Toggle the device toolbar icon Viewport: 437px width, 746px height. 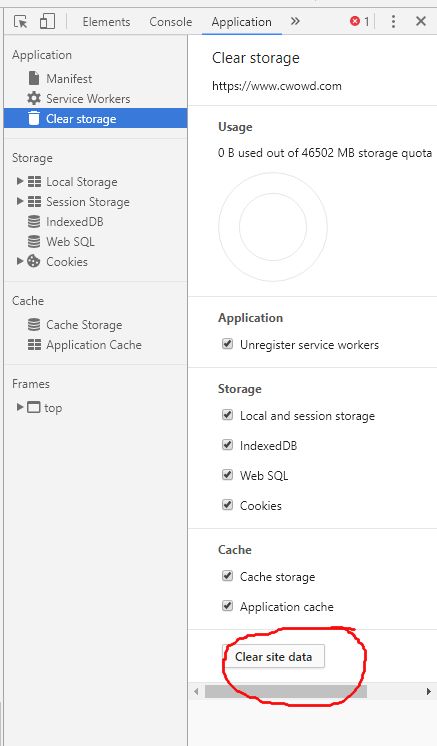click(x=47, y=21)
